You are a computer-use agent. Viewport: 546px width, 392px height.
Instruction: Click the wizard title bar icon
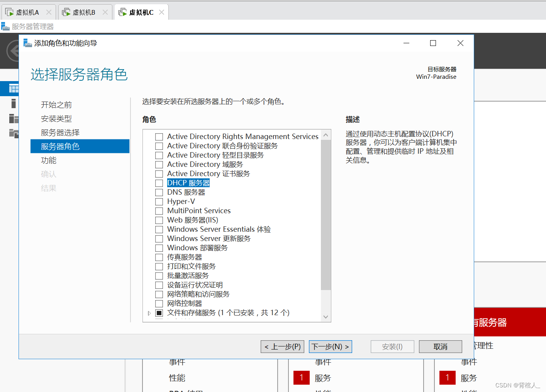click(x=28, y=43)
